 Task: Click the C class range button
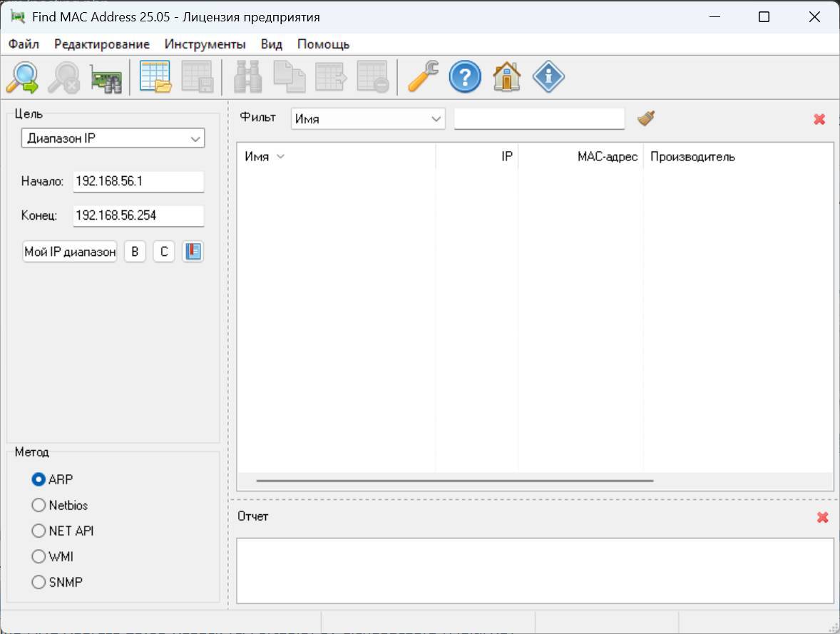(164, 251)
